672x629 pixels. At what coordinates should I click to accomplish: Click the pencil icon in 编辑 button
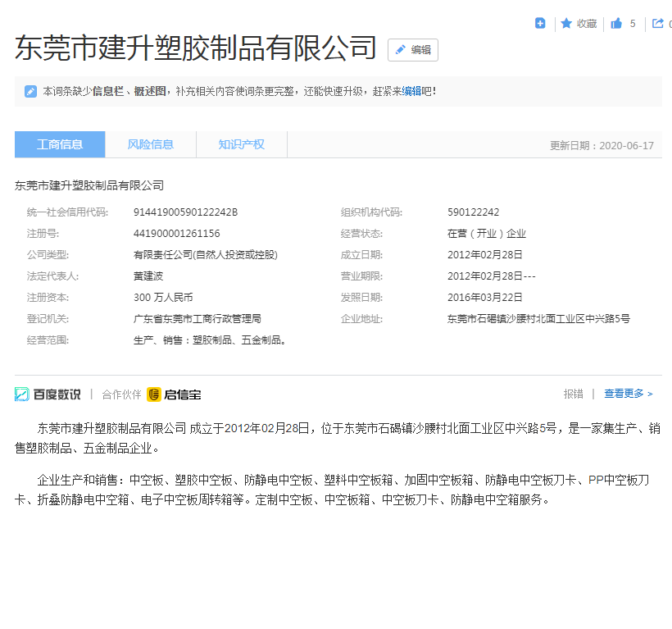(x=401, y=50)
